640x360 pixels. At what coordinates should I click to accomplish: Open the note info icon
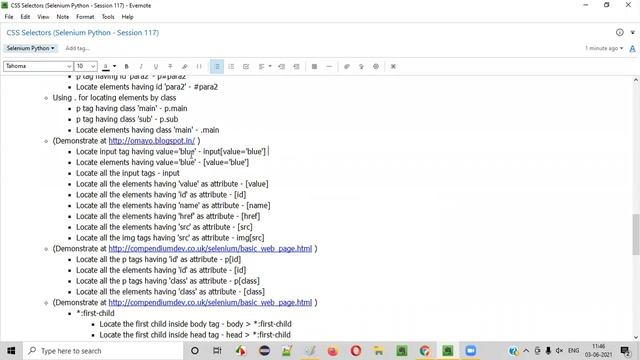tap(620, 32)
